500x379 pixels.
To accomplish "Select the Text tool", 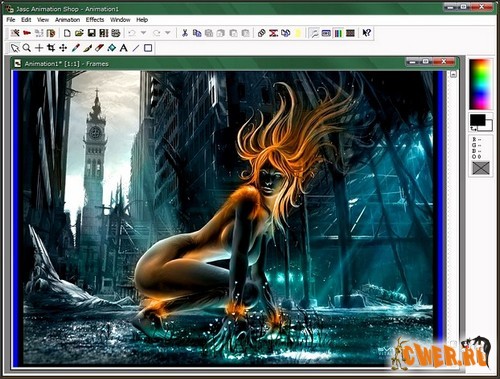I will [124, 48].
